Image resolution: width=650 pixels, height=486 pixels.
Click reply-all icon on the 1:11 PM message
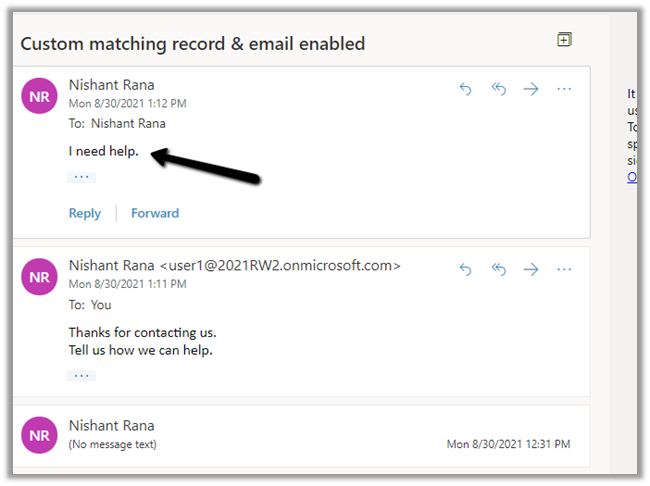coord(498,269)
